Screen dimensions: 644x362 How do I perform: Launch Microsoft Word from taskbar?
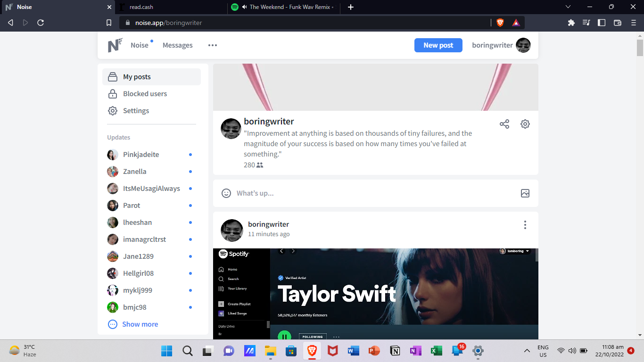(354, 351)
